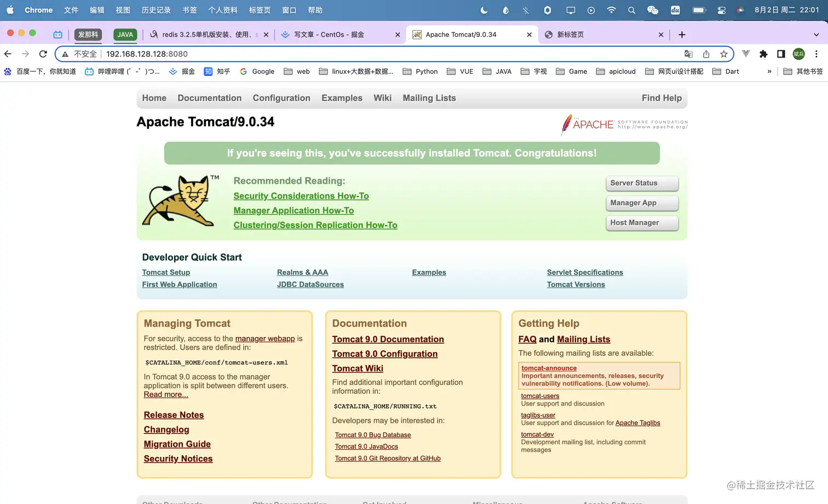This screenshot has height=504, width=828.
Task: Show more bookmarks via the double chevron
Action: (769, 71)
